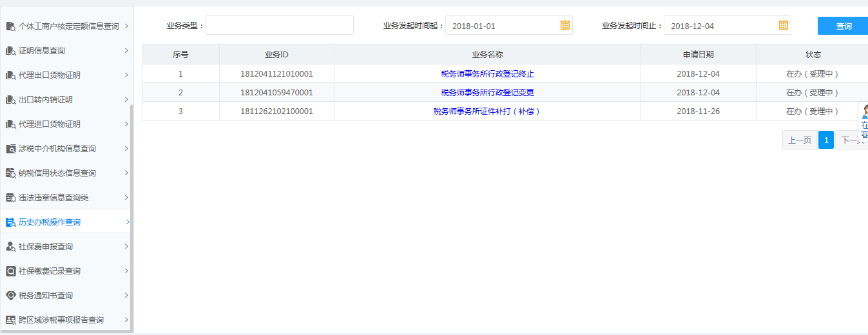The width and height of the screenshot is (868, 335).
Task: Click the 税务通知书查询 icon
Action: click(10, 296)
